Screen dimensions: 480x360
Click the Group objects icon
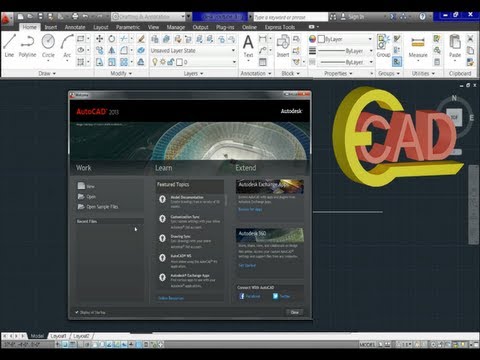pyautogui.click(x=383, y=46)
